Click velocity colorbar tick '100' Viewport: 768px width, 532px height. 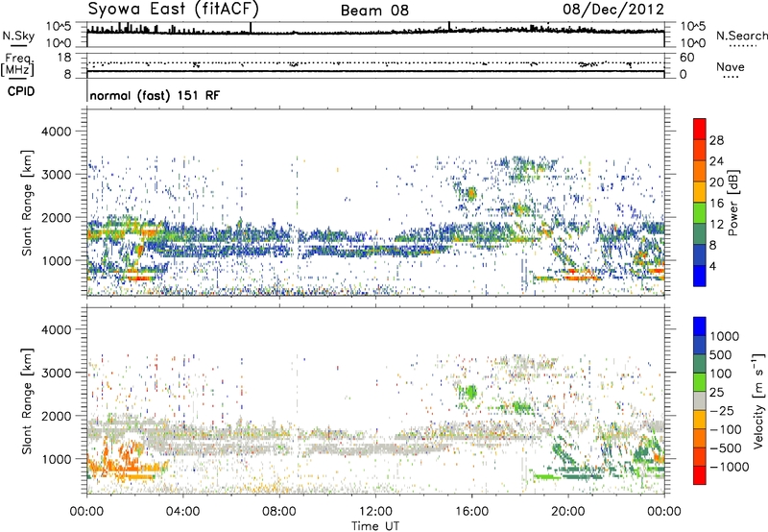click(721, 374)
